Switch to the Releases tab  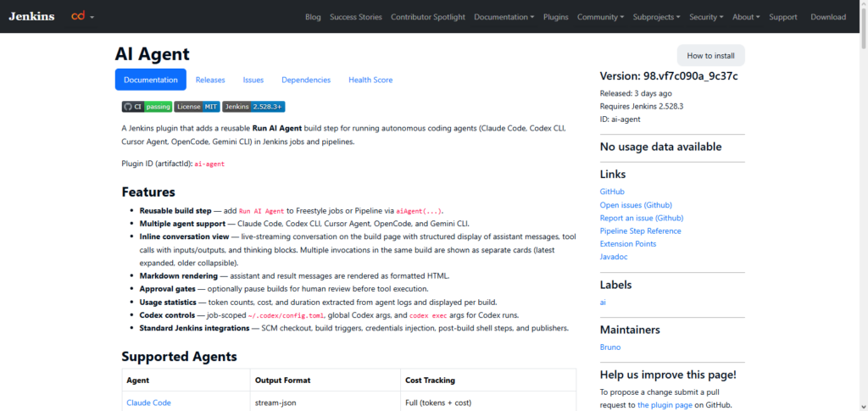pyautogui.click(x=210, y=80)
